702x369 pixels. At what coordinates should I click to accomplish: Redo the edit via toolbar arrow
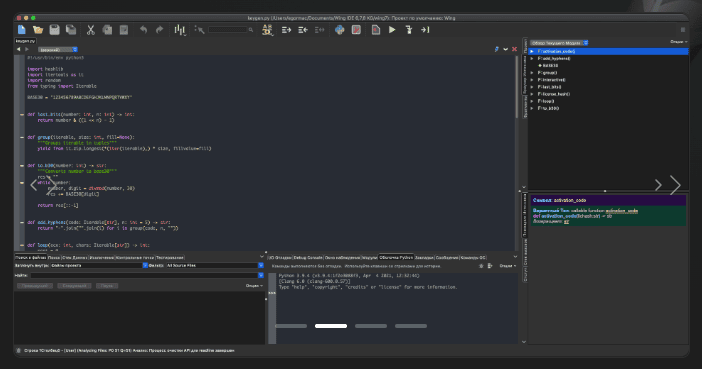click(159, 30)
